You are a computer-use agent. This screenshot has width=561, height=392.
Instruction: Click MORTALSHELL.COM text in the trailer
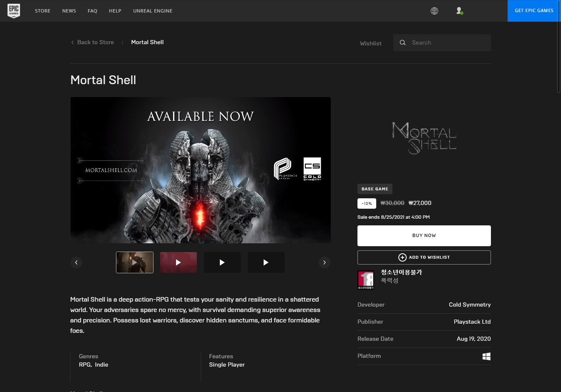pyautogui.click(x=111, y=170)
